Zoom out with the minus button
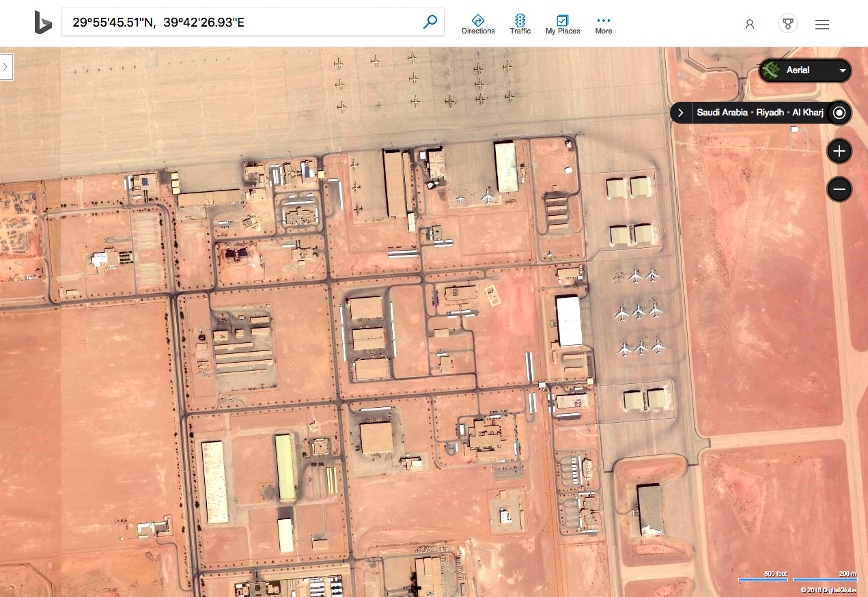This screenshot has width=868, height=597. click(839, 189)
